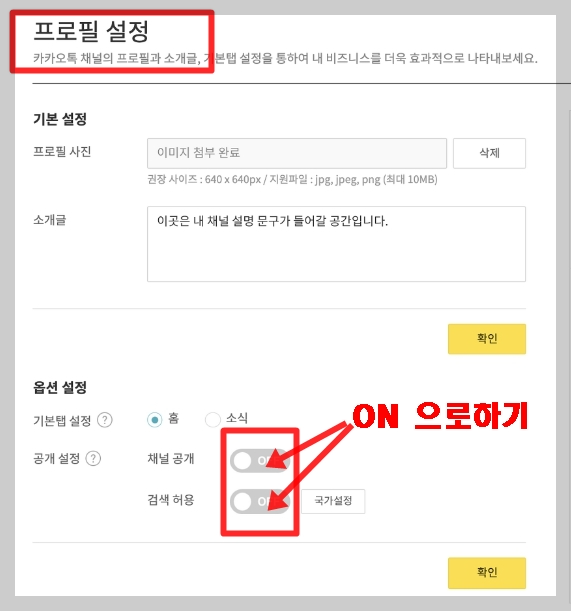
Task: Click the 권장 사이즈 hint text
Action: coord(292,179)
